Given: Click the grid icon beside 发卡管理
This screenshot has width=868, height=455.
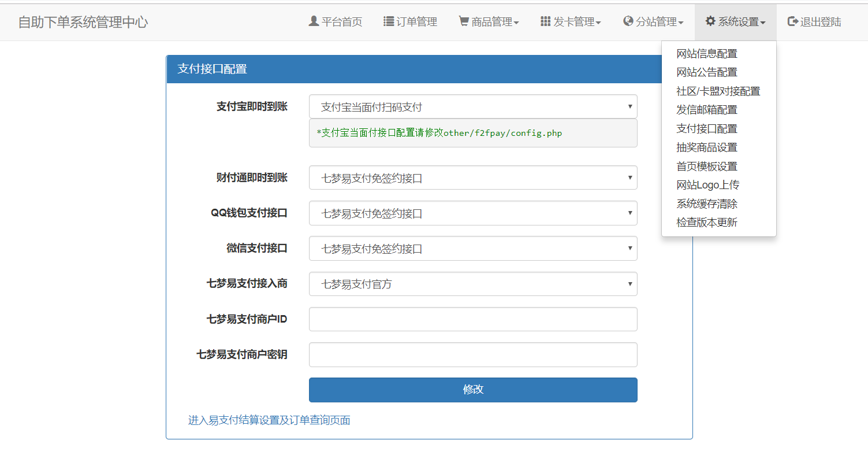Looking at the screenshot, I should tap(545, 21).
